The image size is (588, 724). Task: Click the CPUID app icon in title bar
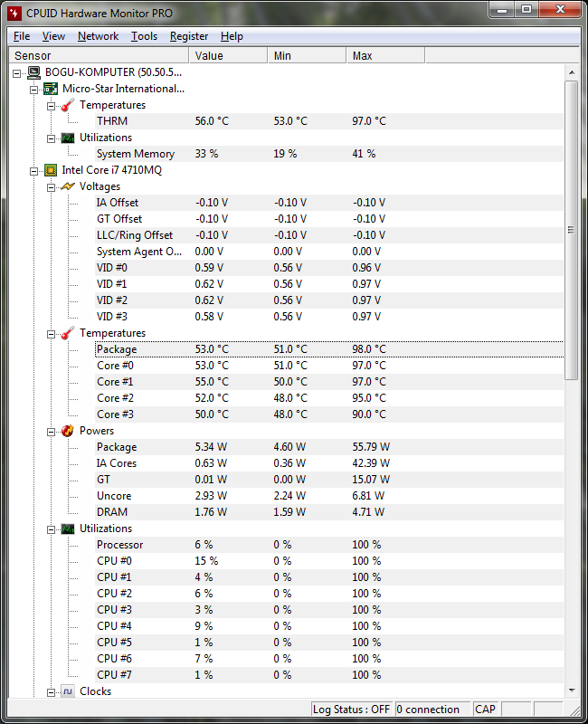click(x=14, y=13)
